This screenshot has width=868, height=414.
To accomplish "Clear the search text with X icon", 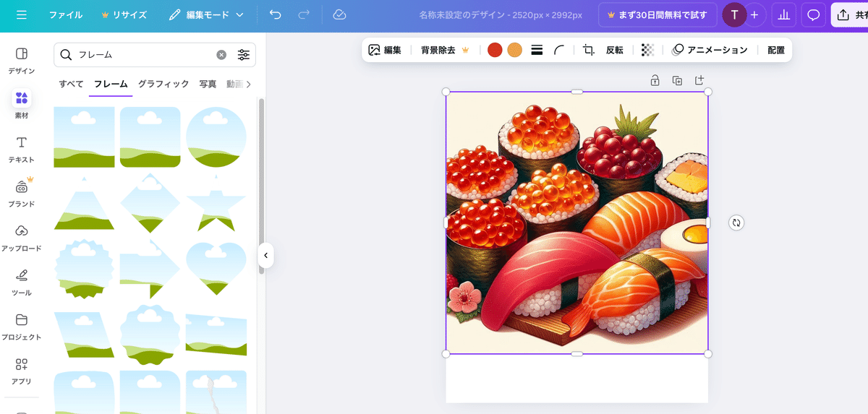I will click(221, 55).
